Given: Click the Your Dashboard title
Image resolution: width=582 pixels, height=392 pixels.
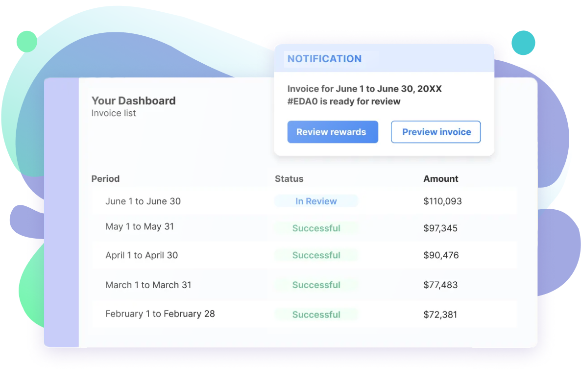Looking at the screenshot, I should [133, 100].
